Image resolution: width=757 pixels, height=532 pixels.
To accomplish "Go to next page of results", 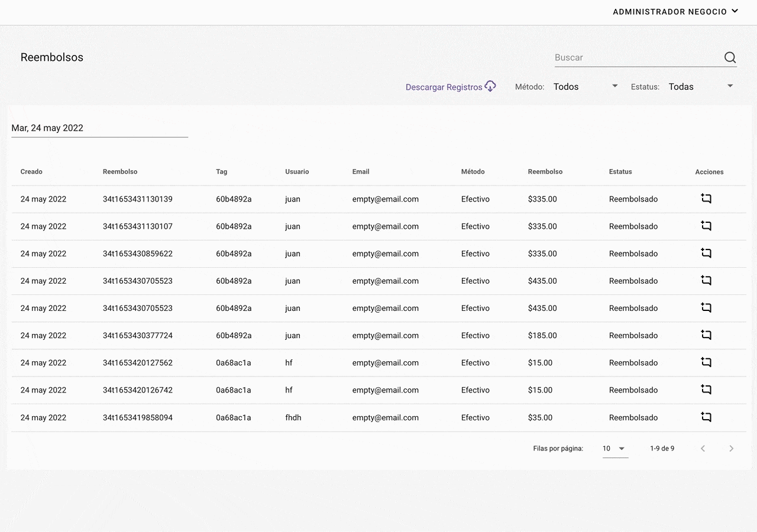I will (x=731, y=449).
